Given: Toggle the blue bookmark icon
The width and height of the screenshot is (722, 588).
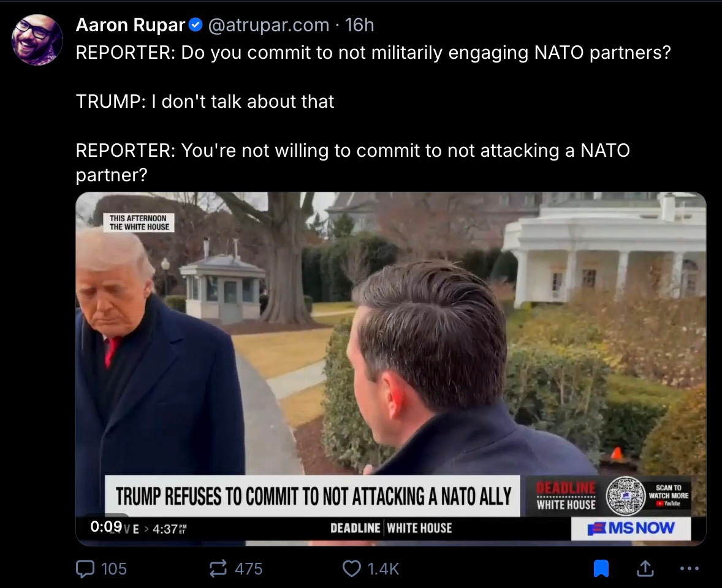Looking at the screenshot, I should (x=601, y=568).
